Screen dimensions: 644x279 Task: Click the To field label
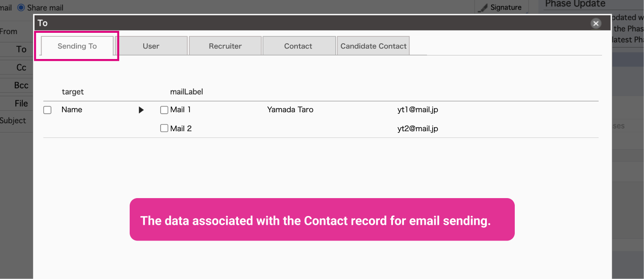tap(21, 49)
